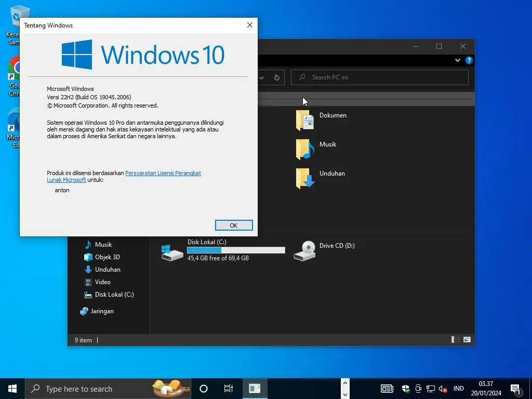Screen dimensions: 532x399
Task: Expand the File Explorer ribbon chevron
Action: click(457, 60)
